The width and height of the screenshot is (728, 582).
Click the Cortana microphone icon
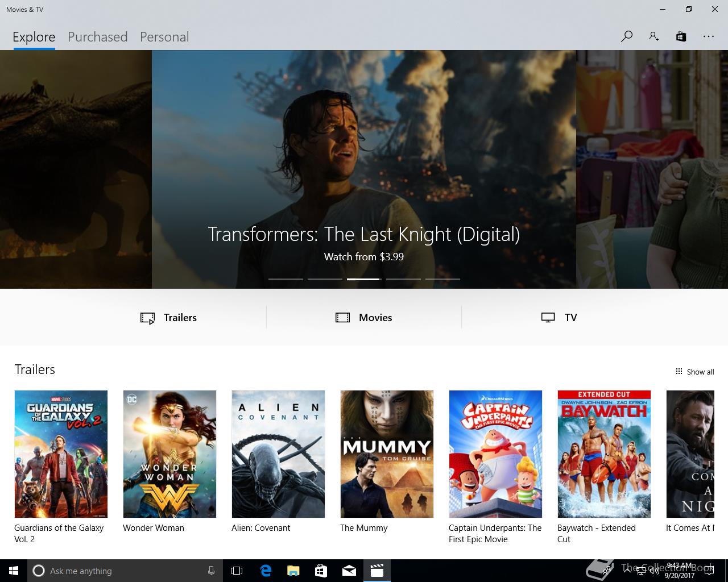click(211, 571)
